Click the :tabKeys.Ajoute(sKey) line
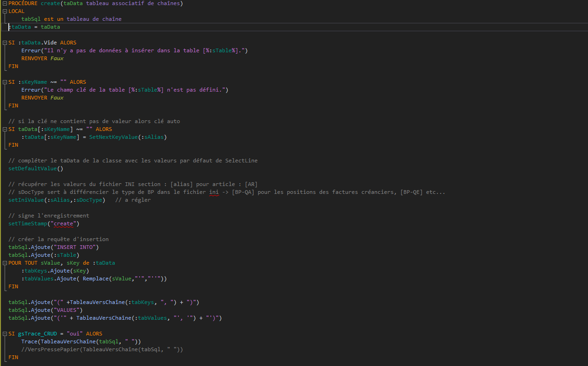The image size is (588, 366). (x=55, y=271)
